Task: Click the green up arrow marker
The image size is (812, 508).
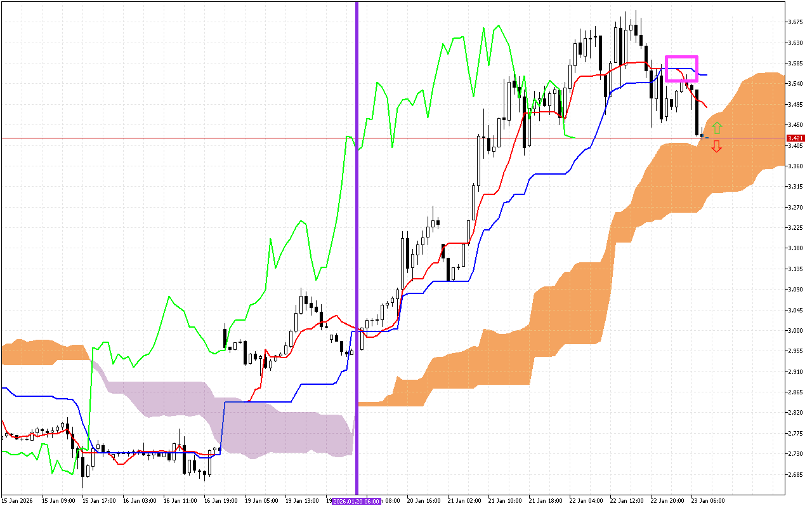Action: click(717, 128)
